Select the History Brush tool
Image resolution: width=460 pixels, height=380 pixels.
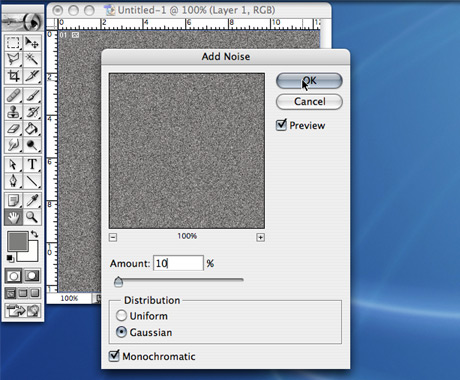coord(32,112)
